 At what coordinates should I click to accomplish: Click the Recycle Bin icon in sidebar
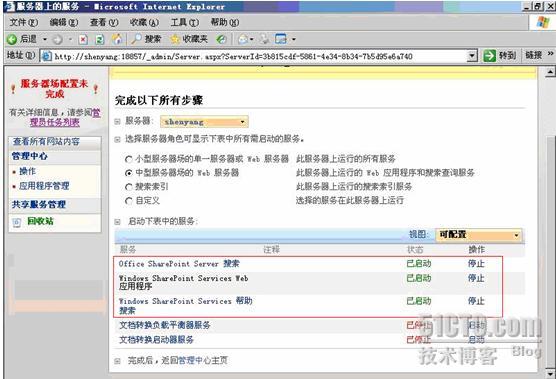(x=17, y=222)
